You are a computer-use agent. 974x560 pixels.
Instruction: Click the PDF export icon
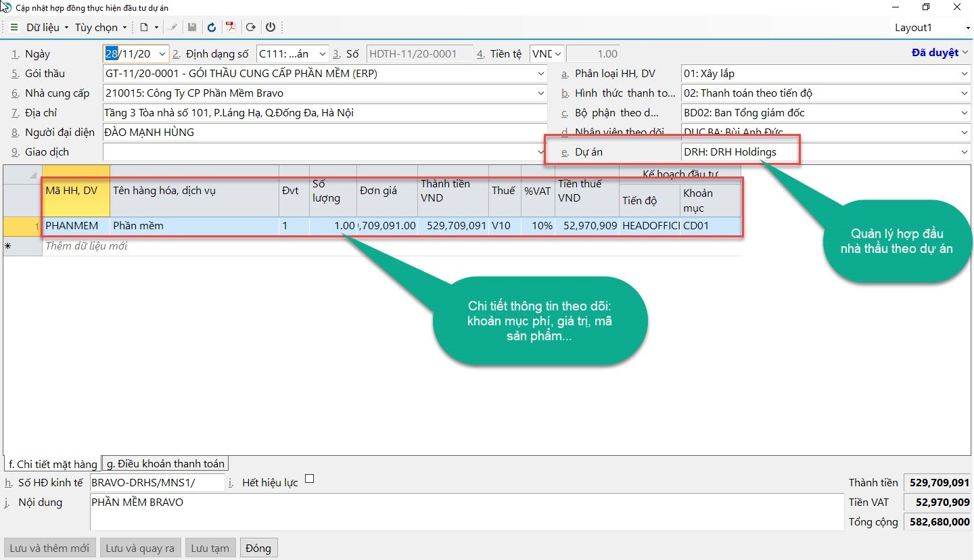click(x=231, y=28)
